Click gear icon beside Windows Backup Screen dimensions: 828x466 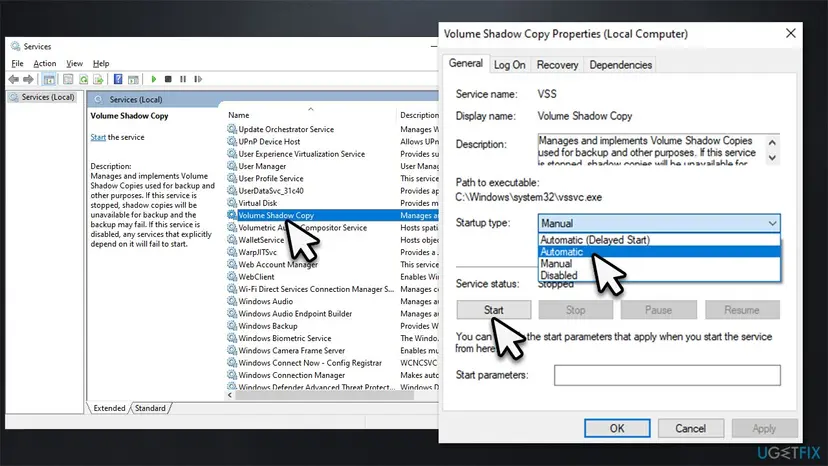coord(232,325)
